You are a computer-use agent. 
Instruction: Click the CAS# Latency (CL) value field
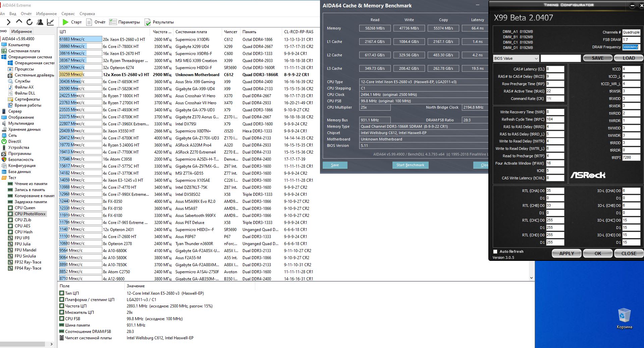pos(555,69)
